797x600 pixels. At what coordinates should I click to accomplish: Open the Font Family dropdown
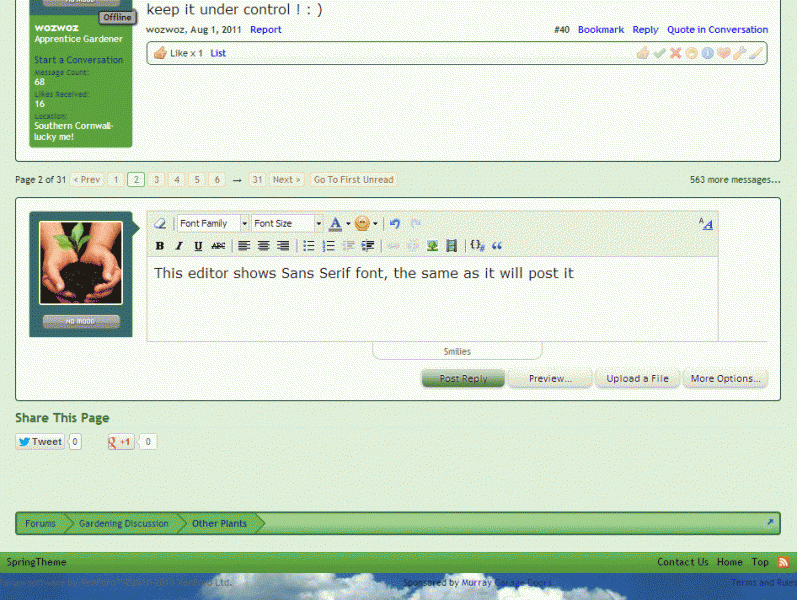point(212,223)
